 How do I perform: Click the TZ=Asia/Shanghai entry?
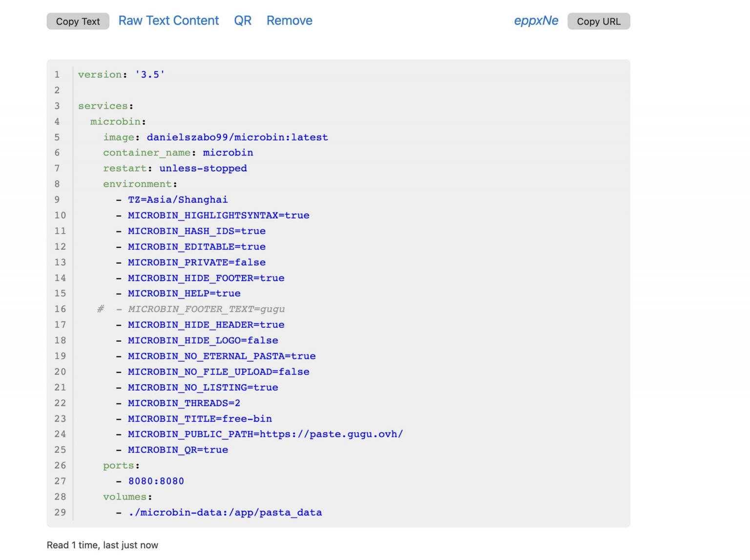point(178,200)
